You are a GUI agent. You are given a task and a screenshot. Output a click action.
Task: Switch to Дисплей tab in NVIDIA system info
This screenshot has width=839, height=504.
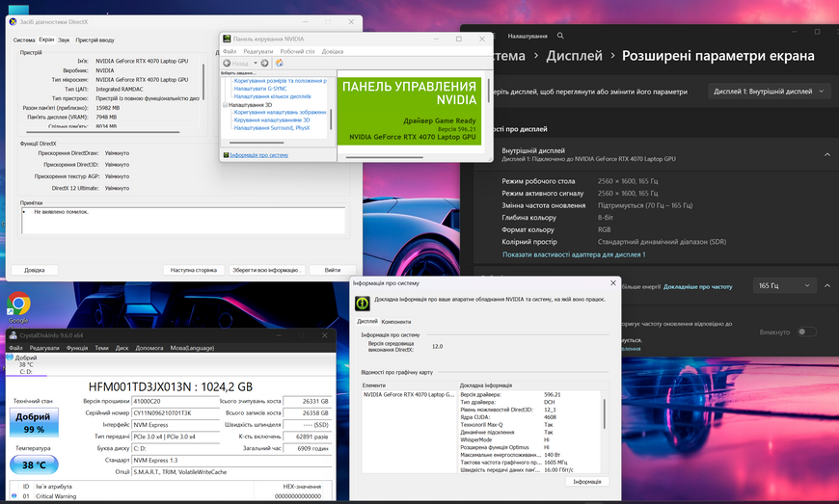[367, 321]
